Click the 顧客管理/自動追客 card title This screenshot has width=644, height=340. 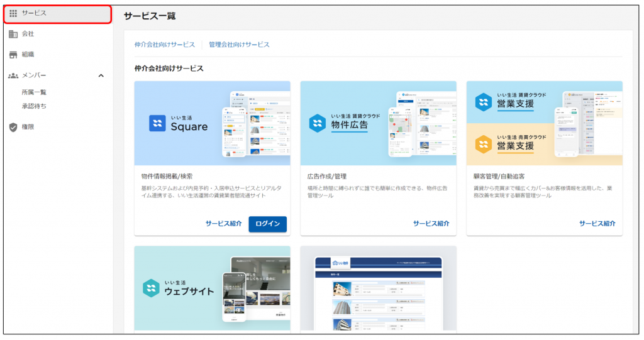pyautogui.click(x=499, y=177)
